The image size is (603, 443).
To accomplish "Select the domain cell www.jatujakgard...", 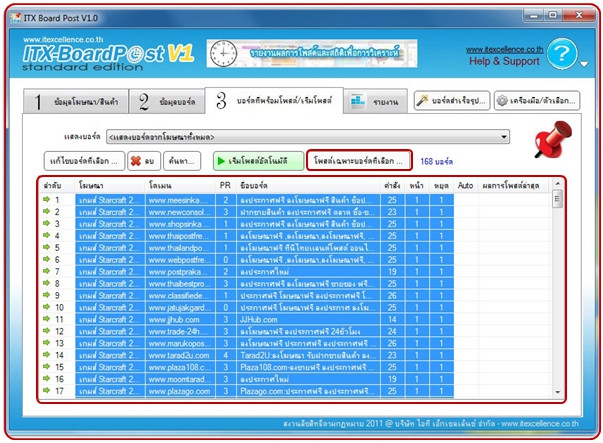I will (180, 307).
